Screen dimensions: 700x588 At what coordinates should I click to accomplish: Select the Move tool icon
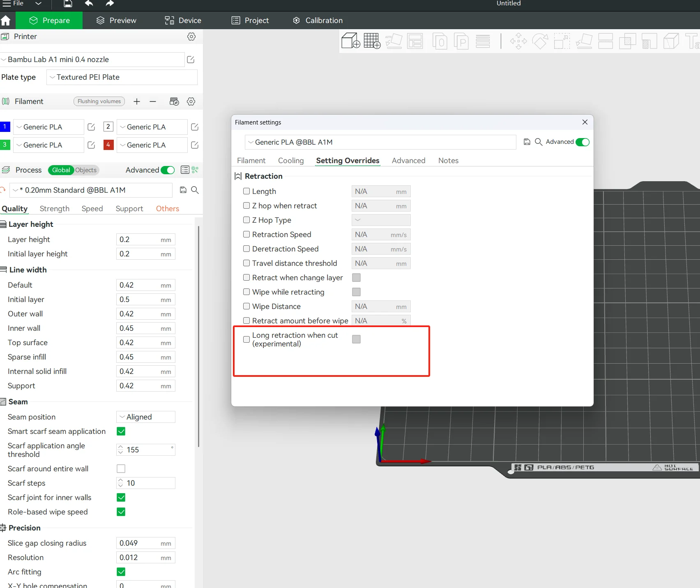(x=518, y=41)
